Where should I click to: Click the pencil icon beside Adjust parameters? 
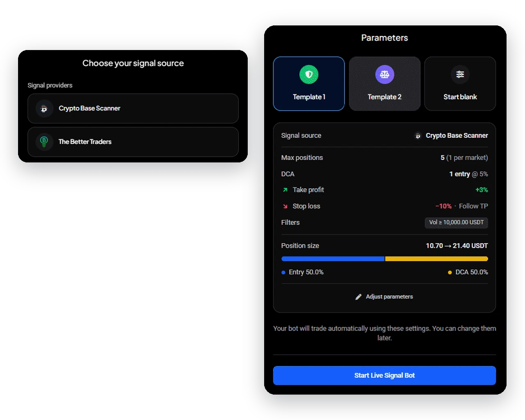tap(358, 297)
